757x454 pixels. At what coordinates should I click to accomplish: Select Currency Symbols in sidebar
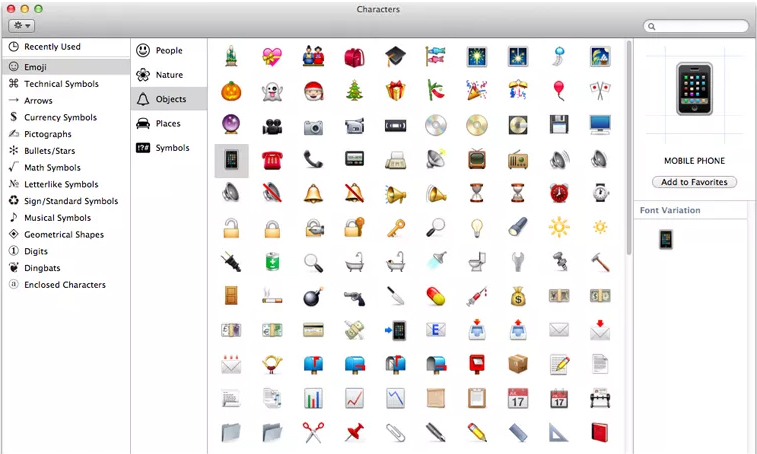point(66,117)
